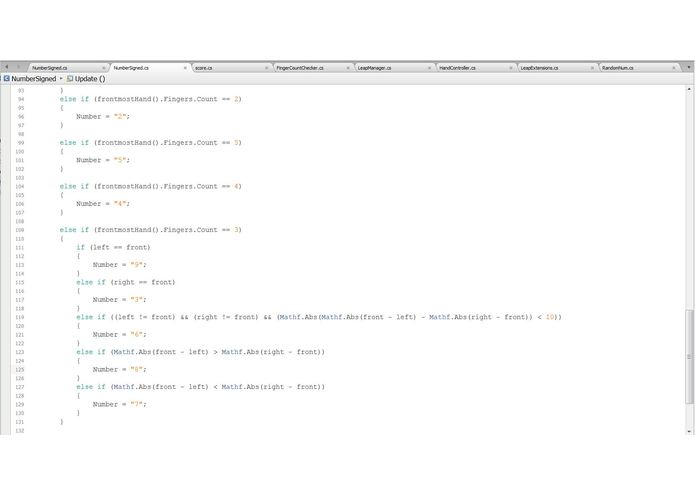The height and width of the screenshot is (494, 695).
Task: Click the vertical scrollbar thumb
Action: tap(689, 357)
